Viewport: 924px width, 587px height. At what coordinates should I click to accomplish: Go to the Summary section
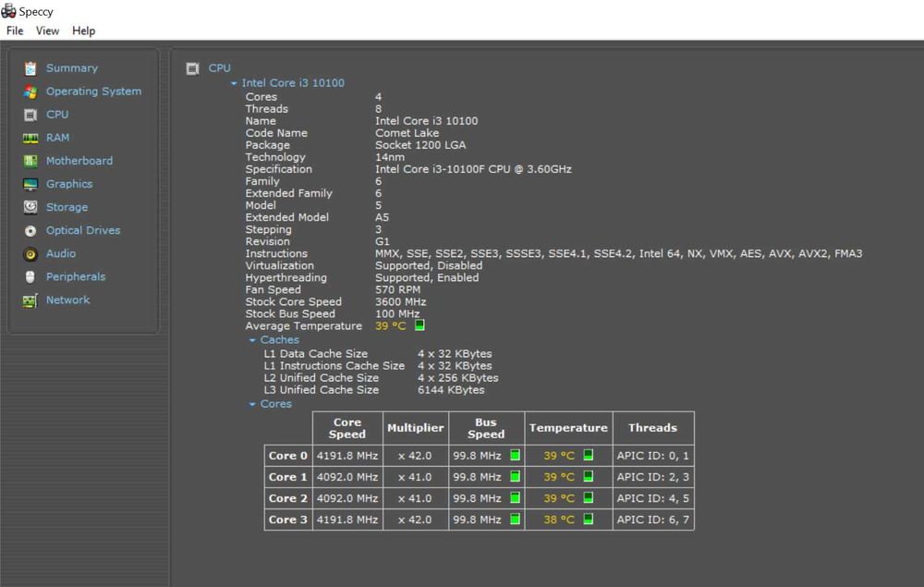pos(72,68)
